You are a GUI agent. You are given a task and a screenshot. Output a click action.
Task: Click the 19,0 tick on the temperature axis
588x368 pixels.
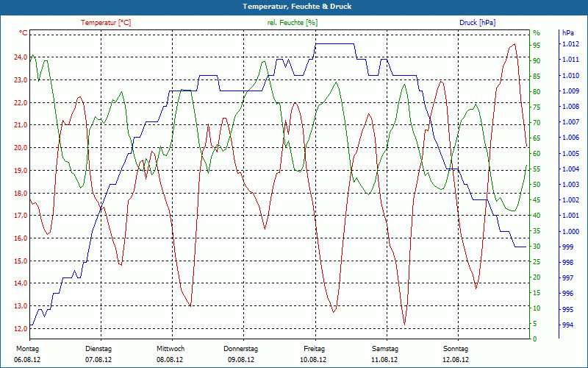tap(21, 171)
